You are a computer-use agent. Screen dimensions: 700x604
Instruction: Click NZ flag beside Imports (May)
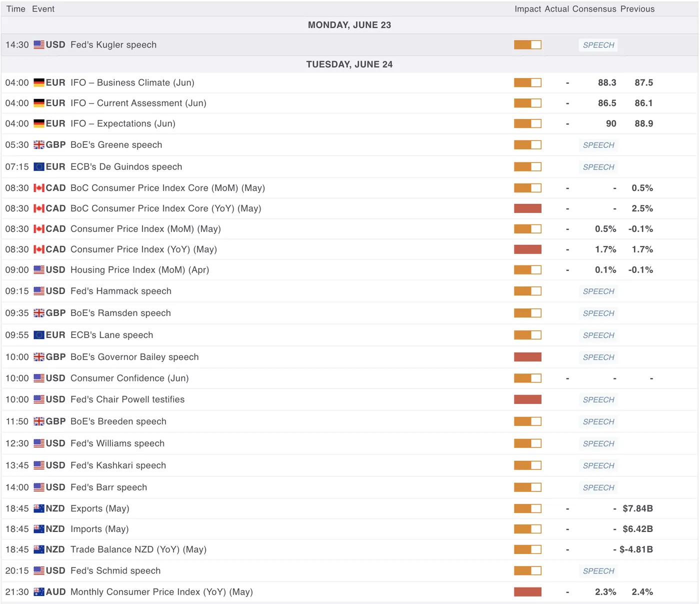[39, 529]
